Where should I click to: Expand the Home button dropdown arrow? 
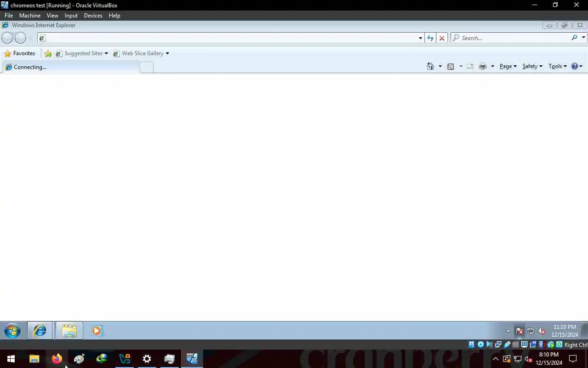440,66
